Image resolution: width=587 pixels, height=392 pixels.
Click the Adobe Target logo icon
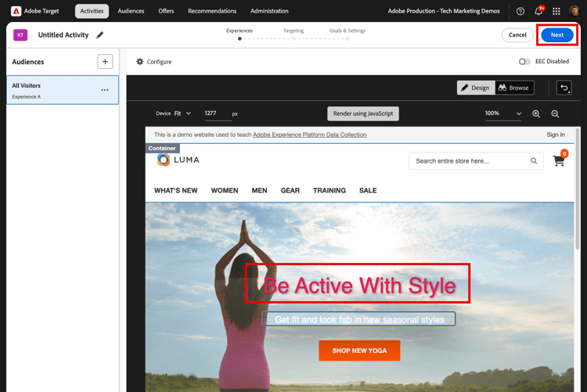(x=16, y=11)
